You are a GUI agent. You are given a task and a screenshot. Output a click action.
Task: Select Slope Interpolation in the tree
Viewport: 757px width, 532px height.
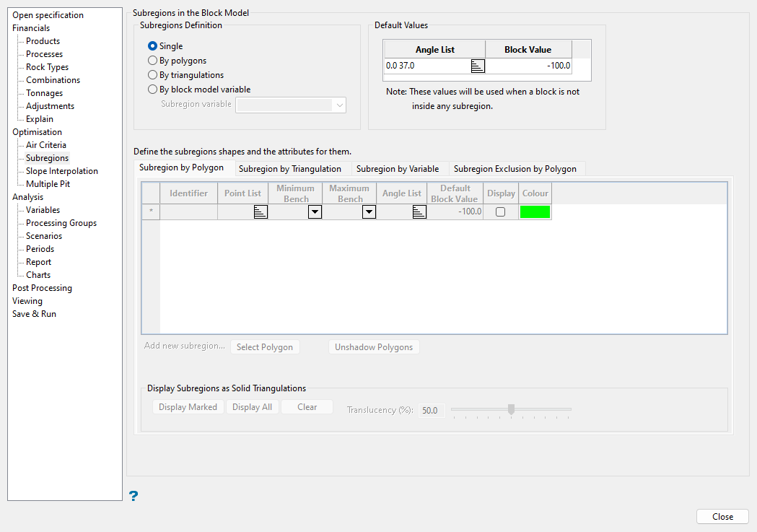[62, 171]
